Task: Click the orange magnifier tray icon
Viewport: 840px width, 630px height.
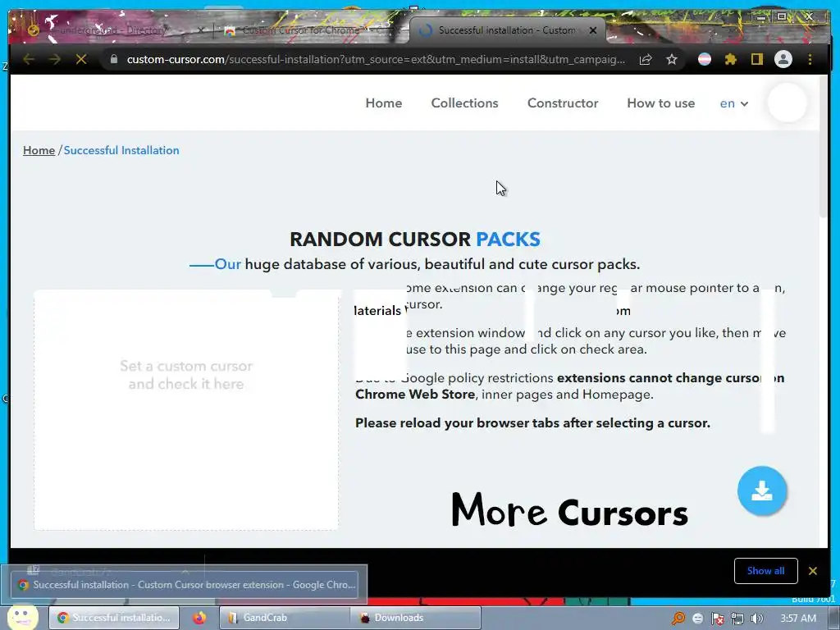Action: tap(678, 619)
